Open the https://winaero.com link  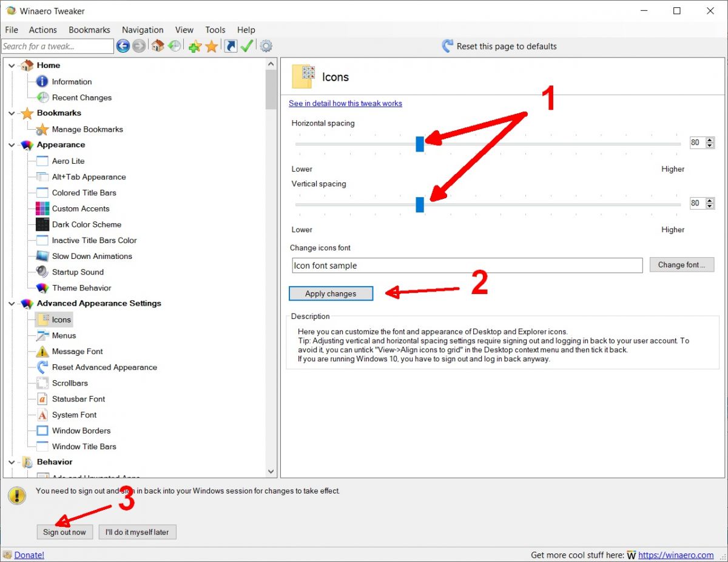coord(676,555)
